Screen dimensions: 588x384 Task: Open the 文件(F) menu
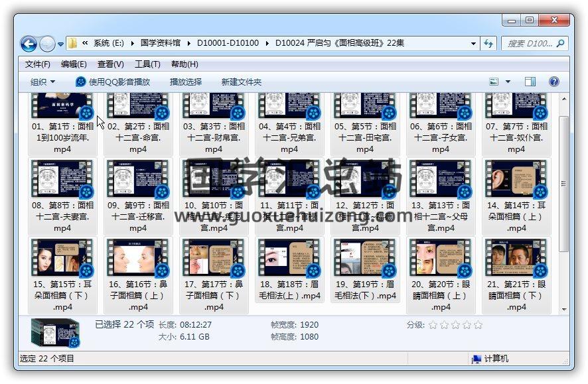[38, 64]
